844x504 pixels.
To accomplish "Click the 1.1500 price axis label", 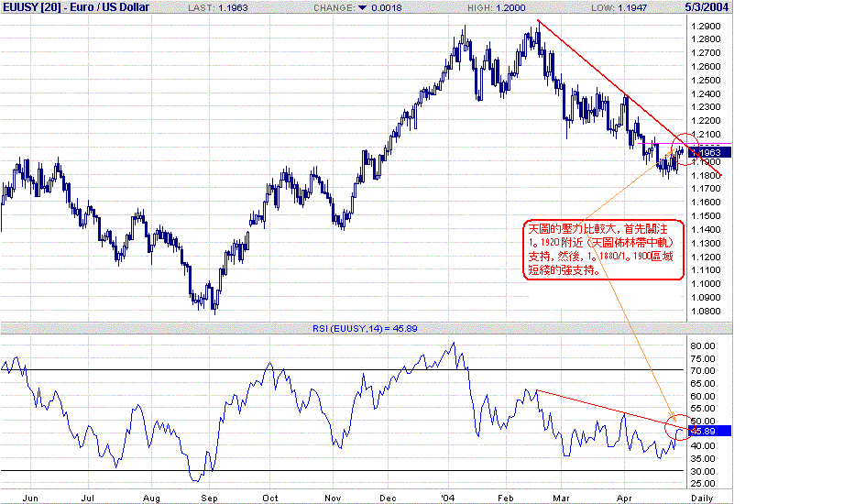I will (x=706, y=216).
